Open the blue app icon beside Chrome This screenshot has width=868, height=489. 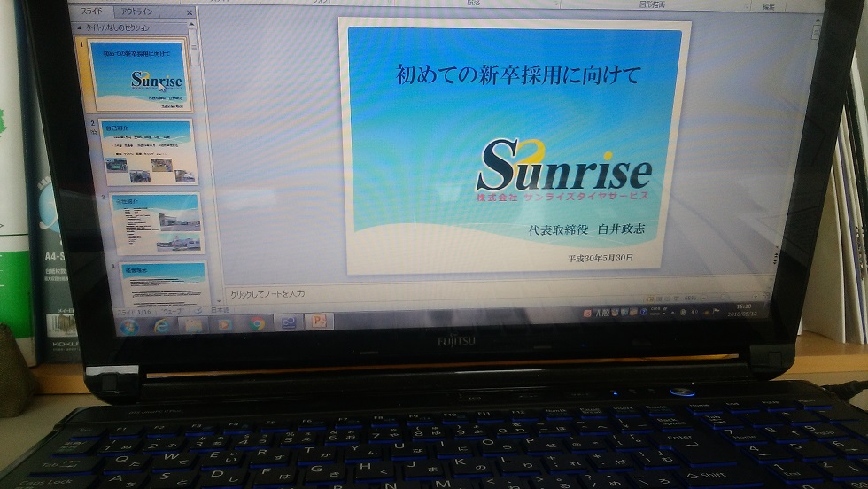click(288, 322)
